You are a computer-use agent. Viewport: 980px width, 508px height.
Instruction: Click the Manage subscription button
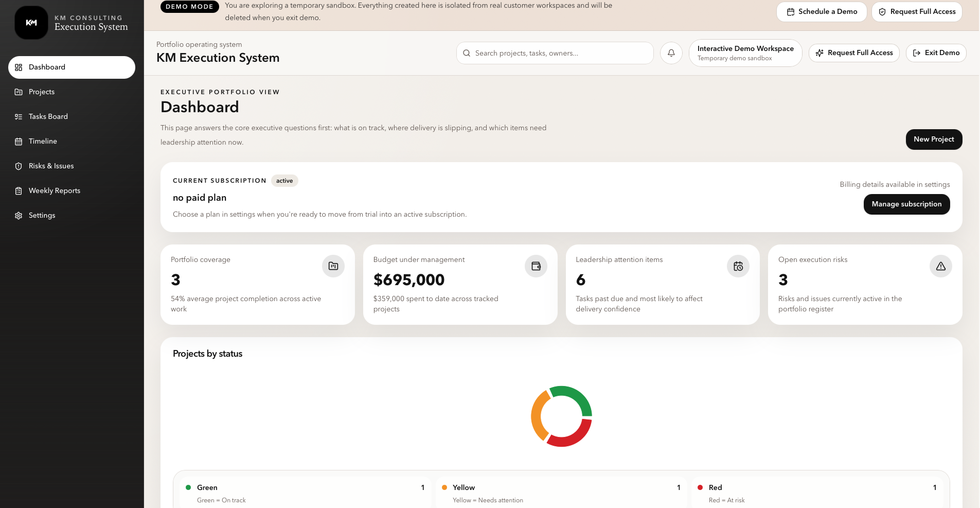click(x=906, y=204)
